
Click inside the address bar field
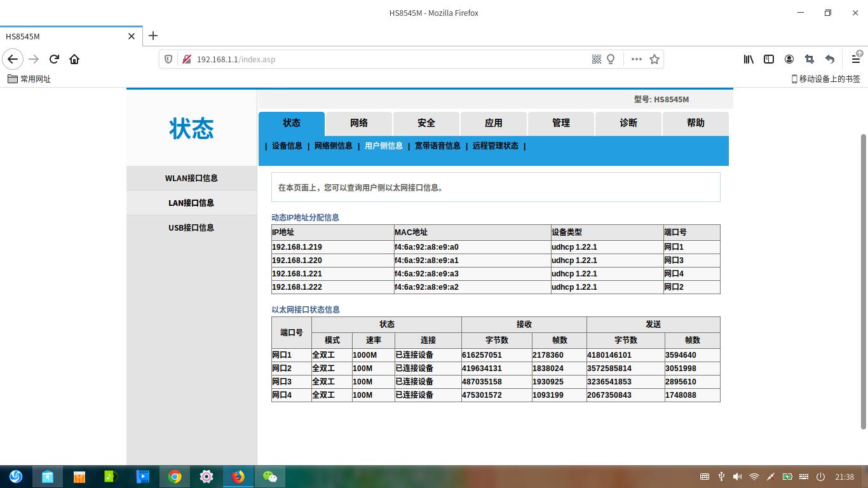pos(381,59)
